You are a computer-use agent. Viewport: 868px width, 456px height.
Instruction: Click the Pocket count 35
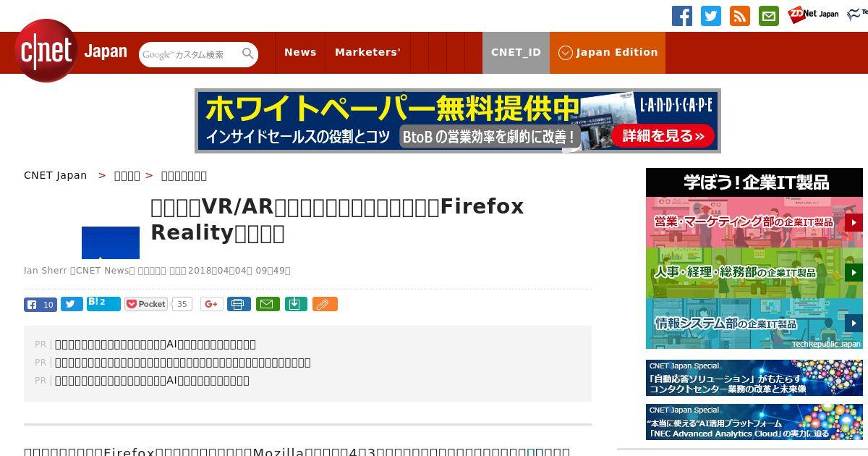tap(182, 304)
